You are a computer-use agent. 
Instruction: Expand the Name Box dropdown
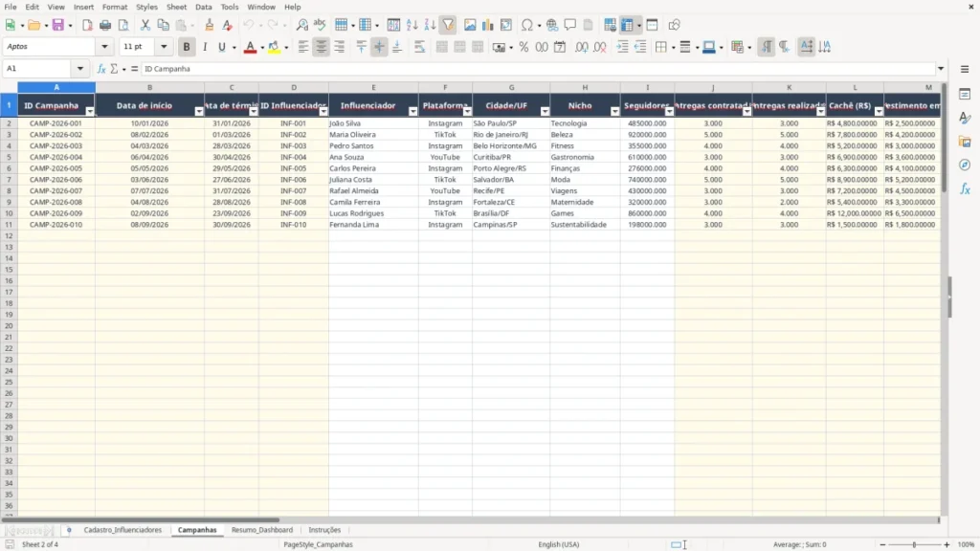pyautogui.click(x=80, y=69)
